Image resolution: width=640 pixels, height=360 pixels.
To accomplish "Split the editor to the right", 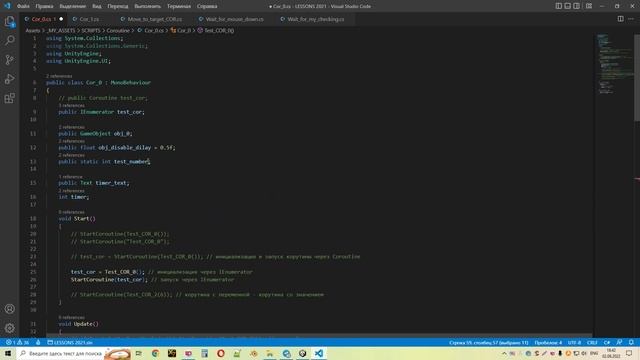I will click(620, 19).
